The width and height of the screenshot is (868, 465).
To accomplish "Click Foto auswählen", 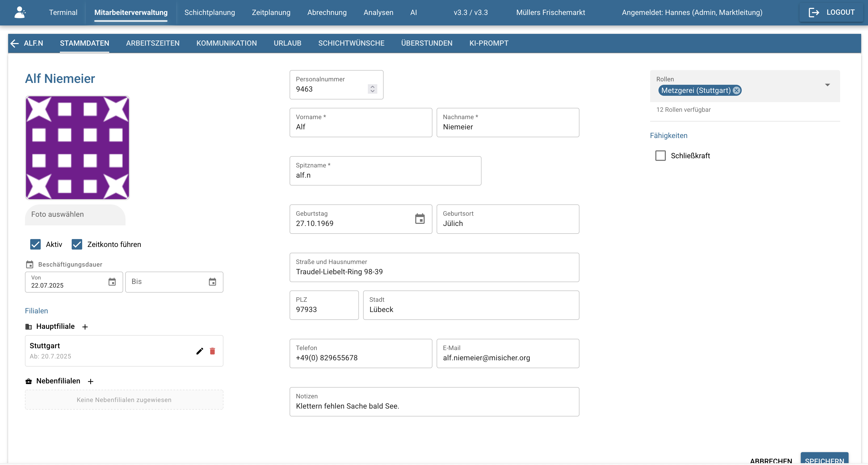I will [x=57, y=214].
